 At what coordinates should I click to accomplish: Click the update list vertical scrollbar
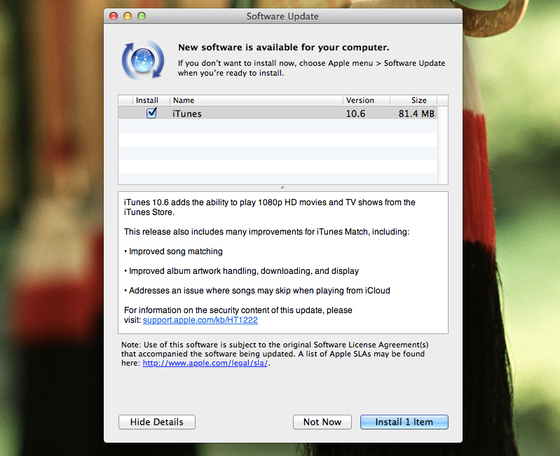pyautogui.click(x=442, y=145)
